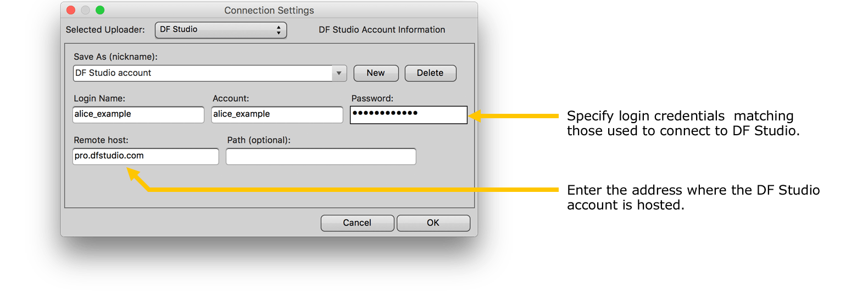Screen dimensions: 868x298
Task: Click into the Password field
Action: coord(409,114)
